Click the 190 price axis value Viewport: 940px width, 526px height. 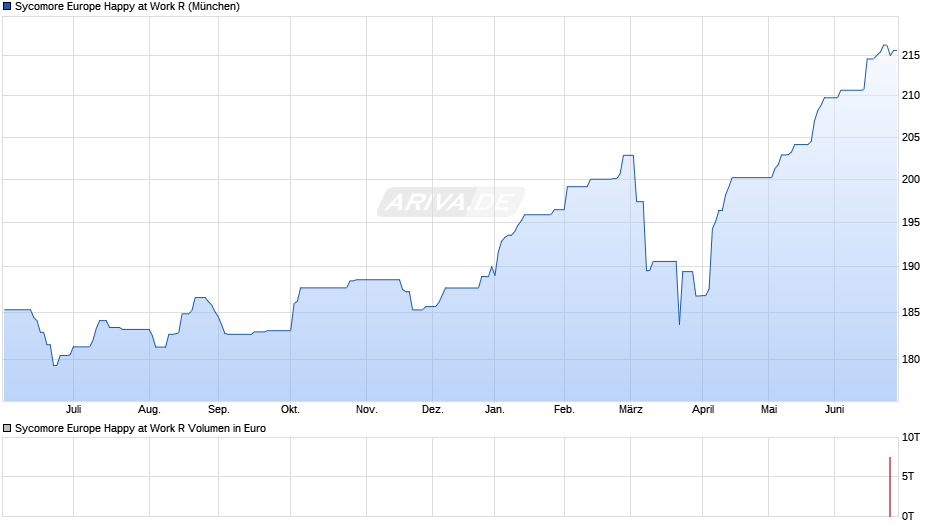[911, 266]
